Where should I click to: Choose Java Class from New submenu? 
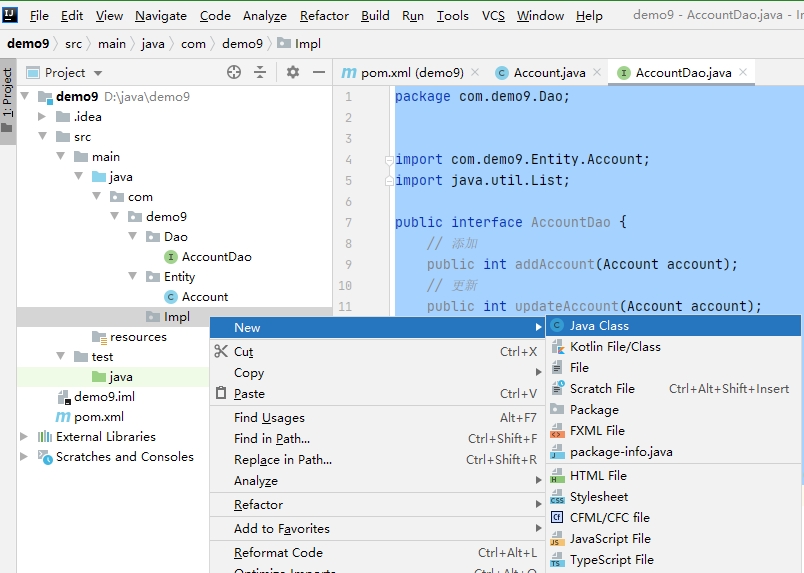(599, 326)
